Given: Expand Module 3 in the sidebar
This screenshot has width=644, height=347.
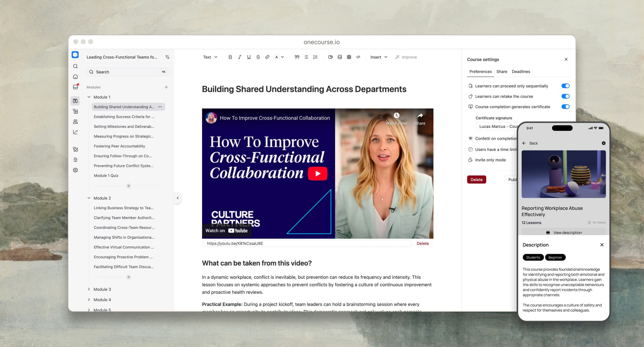Looking at the screenshot, I should pyautogui.click(x=89, y=289).
